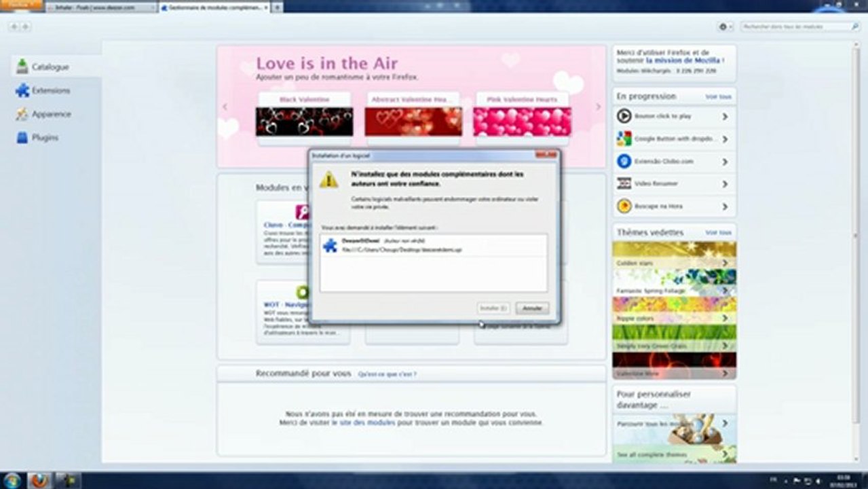Open the Catalogue section in sidebar
868x489 pixels.
(56, 67)
